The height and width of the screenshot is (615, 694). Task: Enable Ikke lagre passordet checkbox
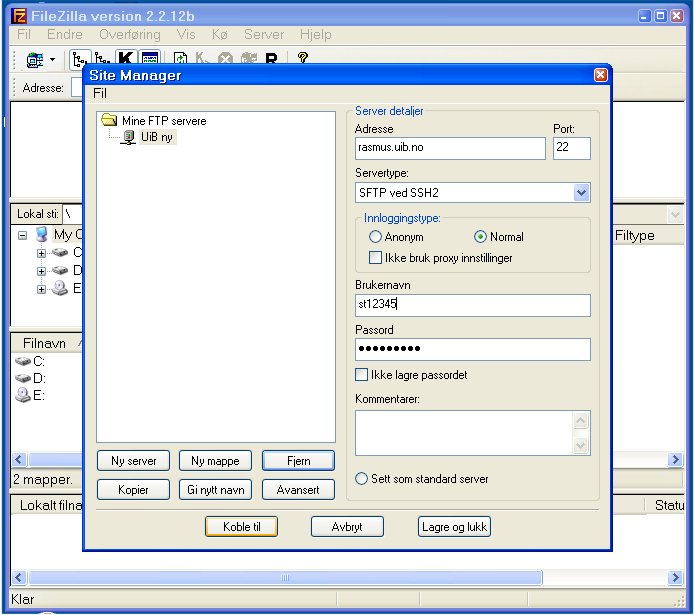(362, 375)
